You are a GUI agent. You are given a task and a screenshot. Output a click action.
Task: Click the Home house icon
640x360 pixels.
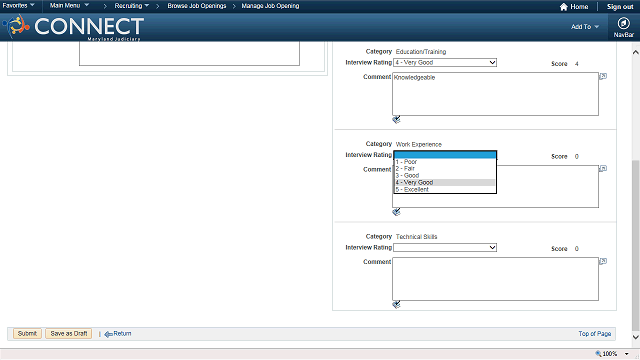click(564, 7)
